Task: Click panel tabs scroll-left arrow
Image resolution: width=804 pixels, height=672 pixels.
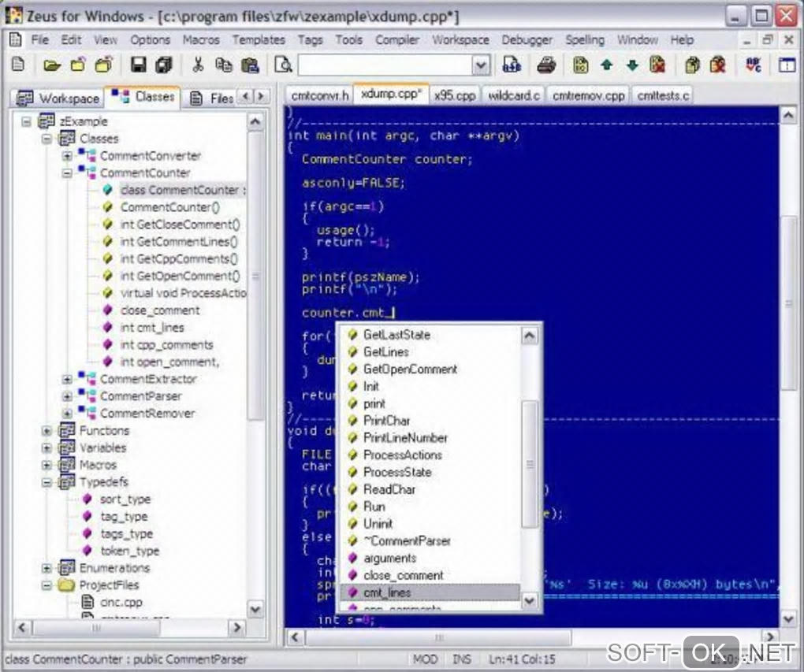Action: (x=246, y=96)
